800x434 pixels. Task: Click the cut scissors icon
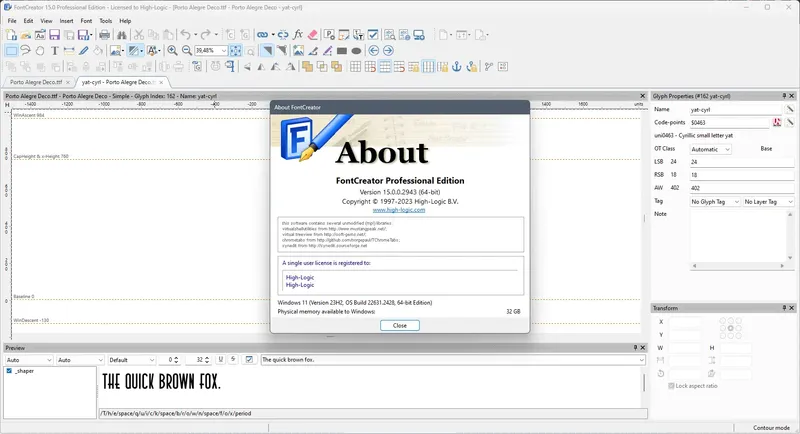(x=139, y=35)
